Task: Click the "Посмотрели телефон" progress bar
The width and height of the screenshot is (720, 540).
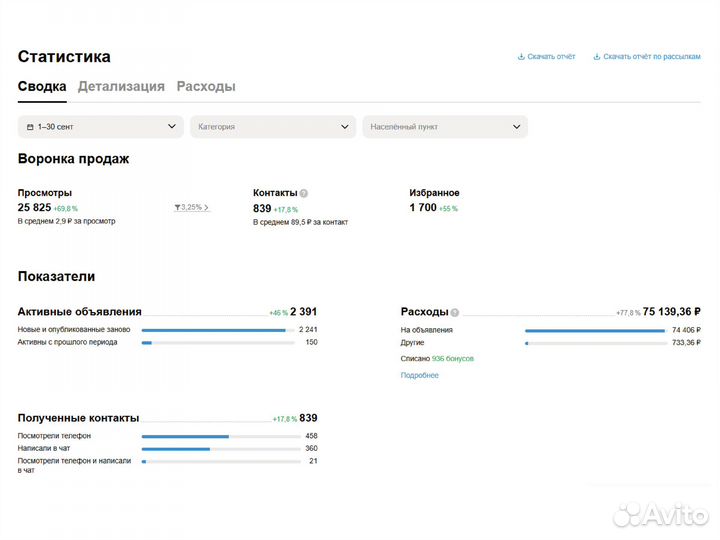Action: click(221, 436)
